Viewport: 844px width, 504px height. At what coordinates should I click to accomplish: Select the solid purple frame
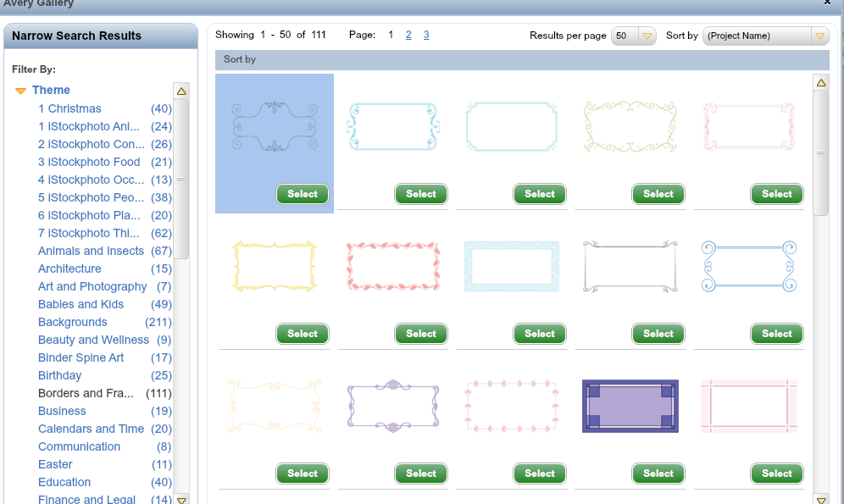[x=658, y=474]
